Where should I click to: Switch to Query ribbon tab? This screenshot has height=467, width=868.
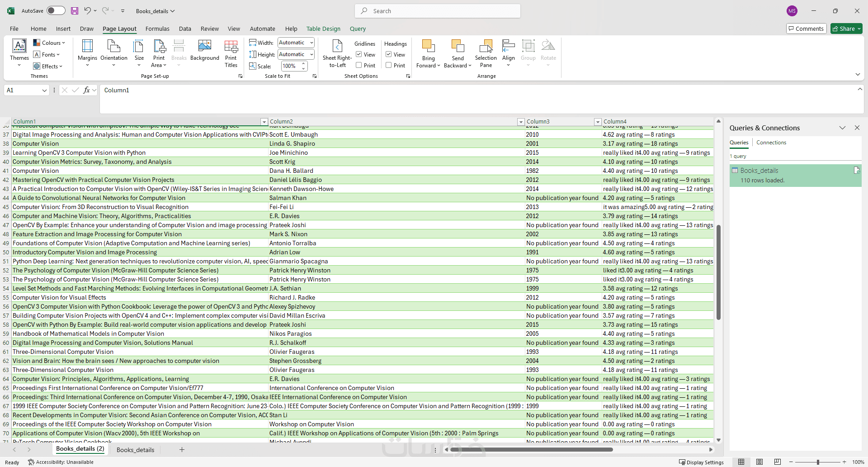tap(358, 29)
